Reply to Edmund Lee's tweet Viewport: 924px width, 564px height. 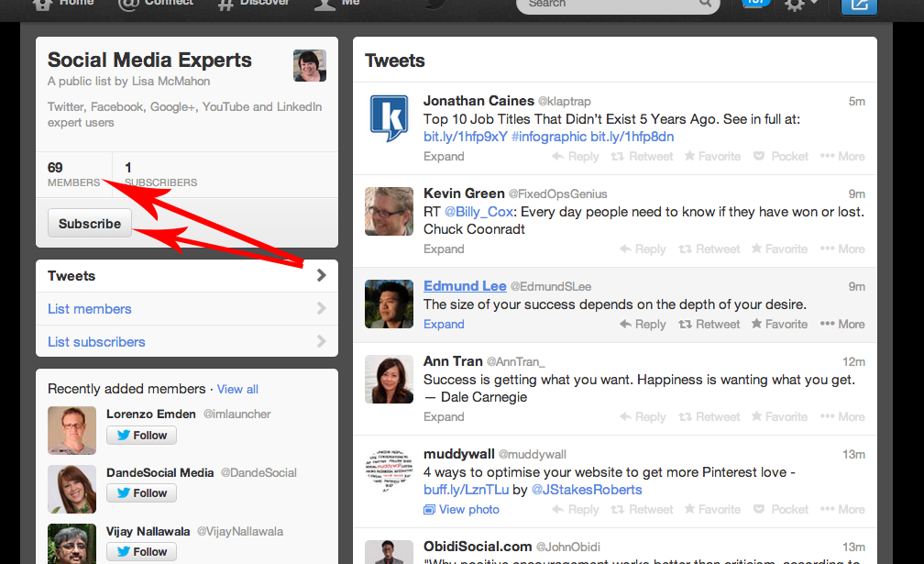point(643,324)
